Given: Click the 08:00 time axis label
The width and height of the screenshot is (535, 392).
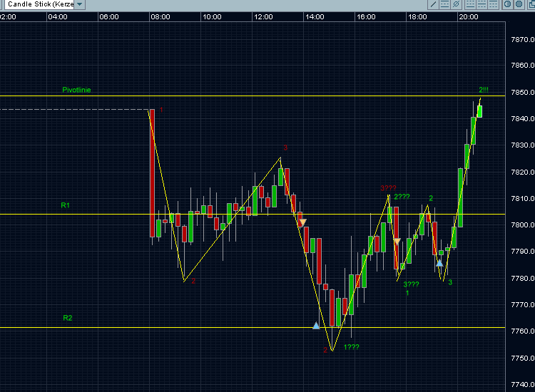Looking at the screenshot, I should tap(160, 16).
